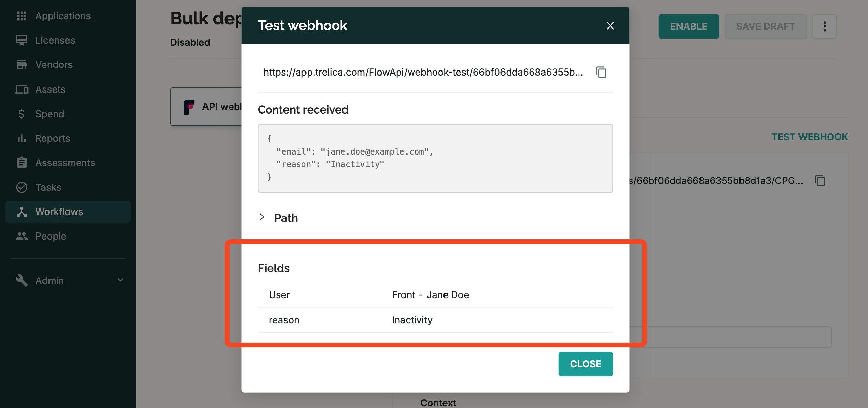Screen dimensions: 868x408
Task: Click the SAVE DRAFT button
Action: (766, 26)
